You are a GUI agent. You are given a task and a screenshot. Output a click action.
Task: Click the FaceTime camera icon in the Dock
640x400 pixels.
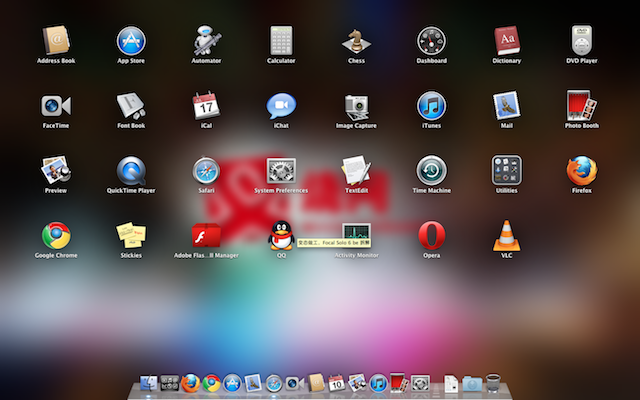(295, 384)
